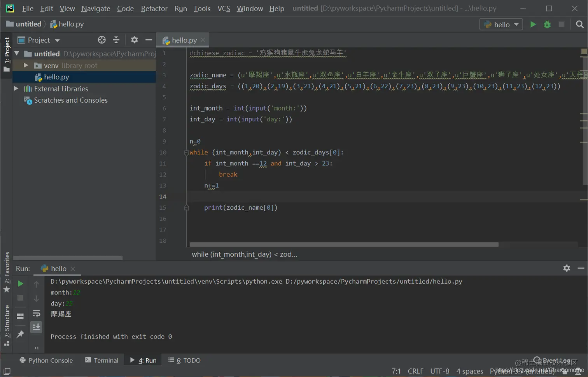
Task: Open the Code menu
Action: click(x=125, y=8)
